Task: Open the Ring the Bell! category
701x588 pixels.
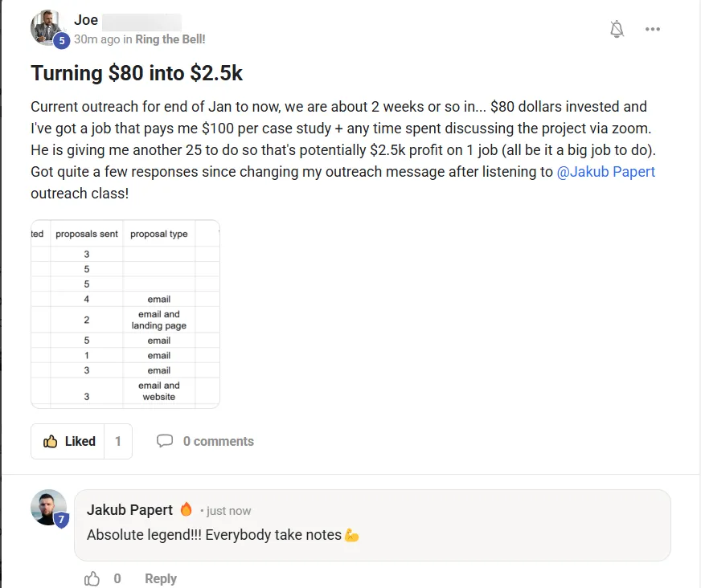Action: [x=170, y=39]
